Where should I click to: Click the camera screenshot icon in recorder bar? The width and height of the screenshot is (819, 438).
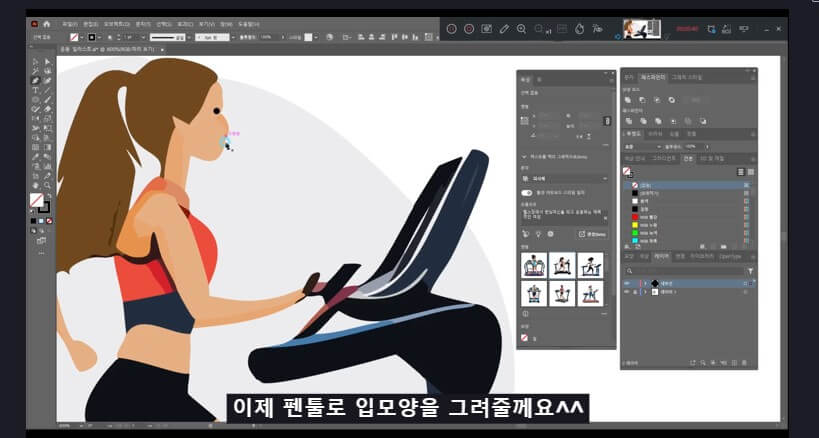point(486,29)
